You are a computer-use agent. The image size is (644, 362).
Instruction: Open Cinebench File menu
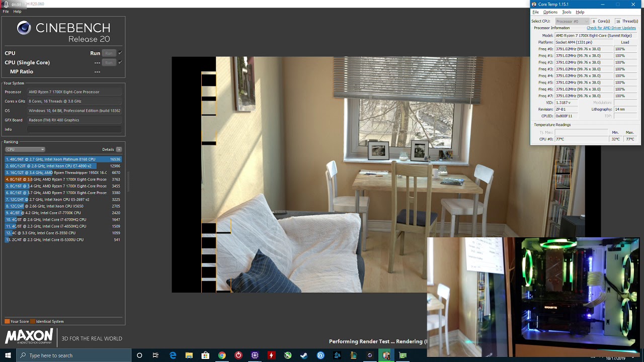pyautogui.click(x=6, y=11)
